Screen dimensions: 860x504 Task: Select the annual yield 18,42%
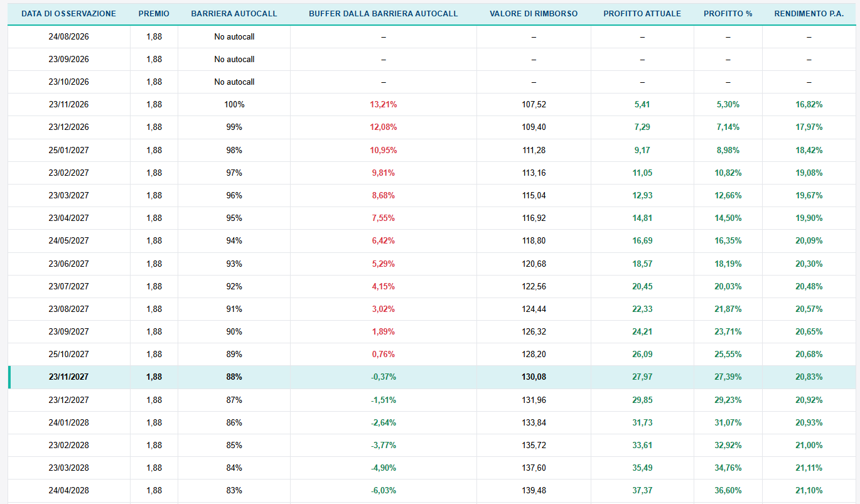pyautogui.click(x=809, y=150)
